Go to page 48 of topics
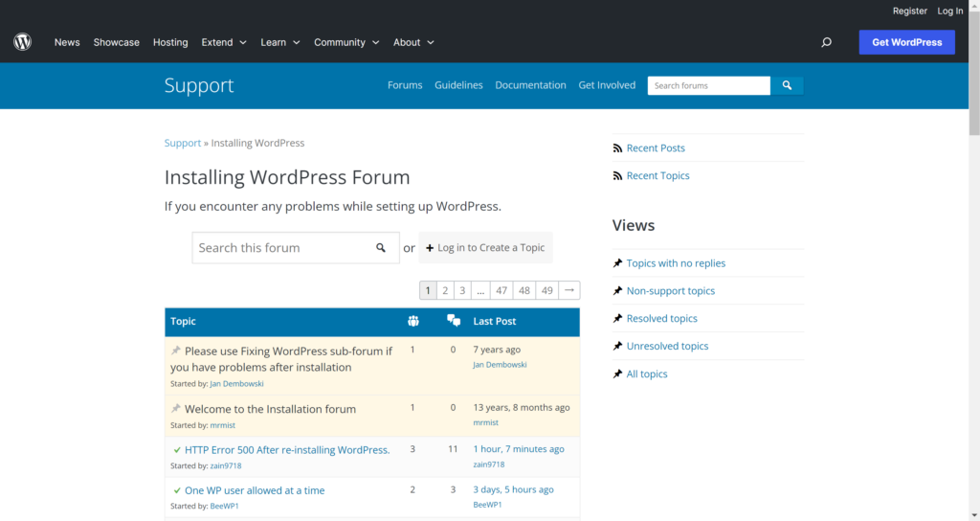The image size is (980, 521). [x=524, y=290]
